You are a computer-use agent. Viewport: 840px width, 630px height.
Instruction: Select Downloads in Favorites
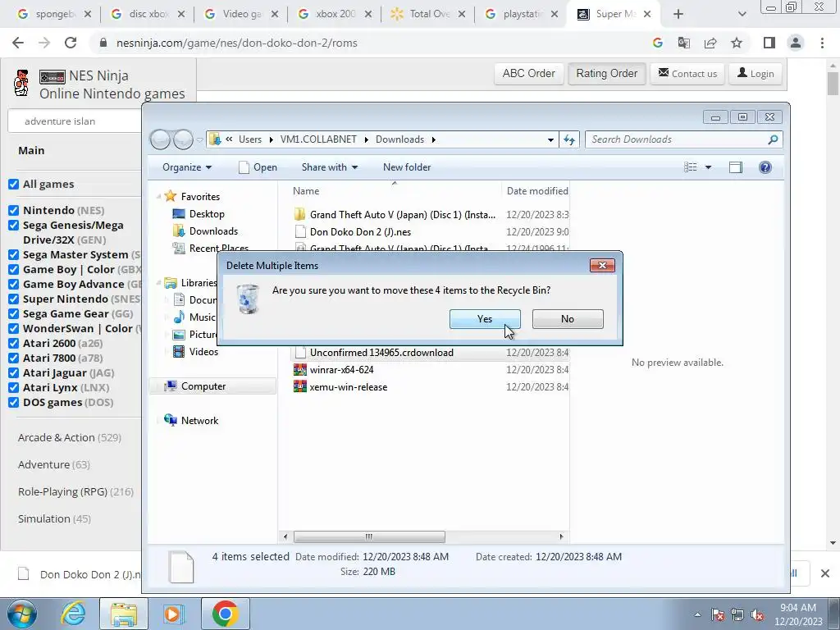[205, 231]
